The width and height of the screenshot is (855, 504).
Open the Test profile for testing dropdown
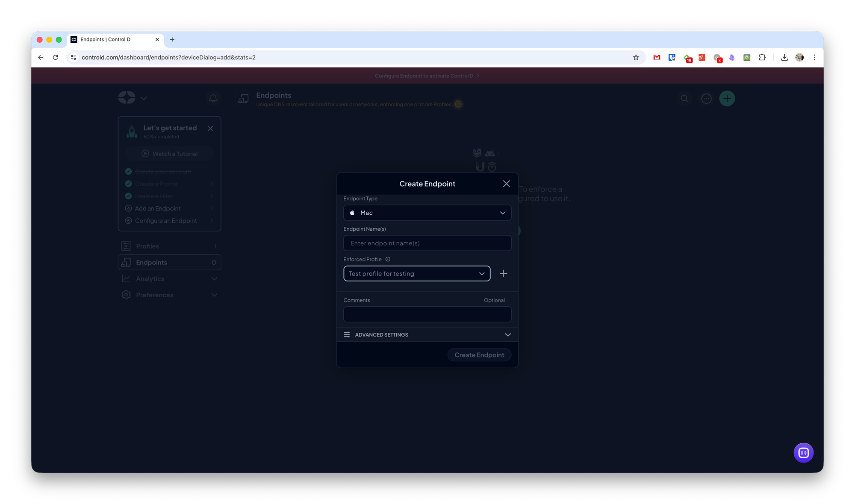[416, 273]
